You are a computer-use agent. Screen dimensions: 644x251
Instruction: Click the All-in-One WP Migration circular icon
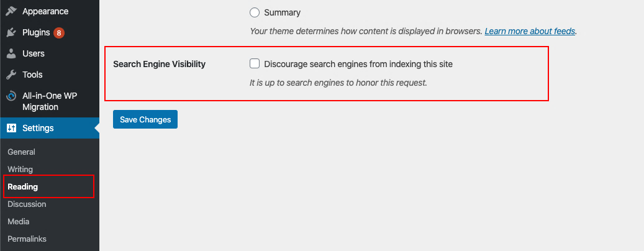pyautogui.click(x=12, y=96)
